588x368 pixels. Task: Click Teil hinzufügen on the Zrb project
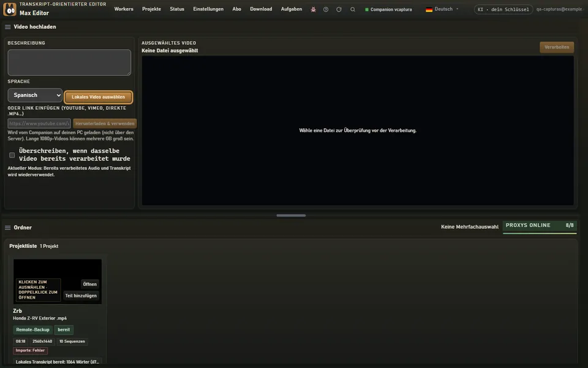click(x=81, y=296)
